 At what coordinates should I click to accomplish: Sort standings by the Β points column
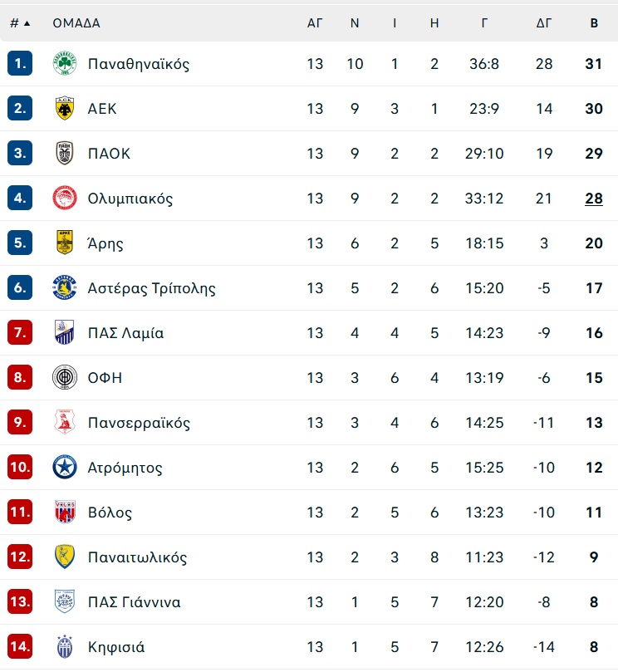594,23
